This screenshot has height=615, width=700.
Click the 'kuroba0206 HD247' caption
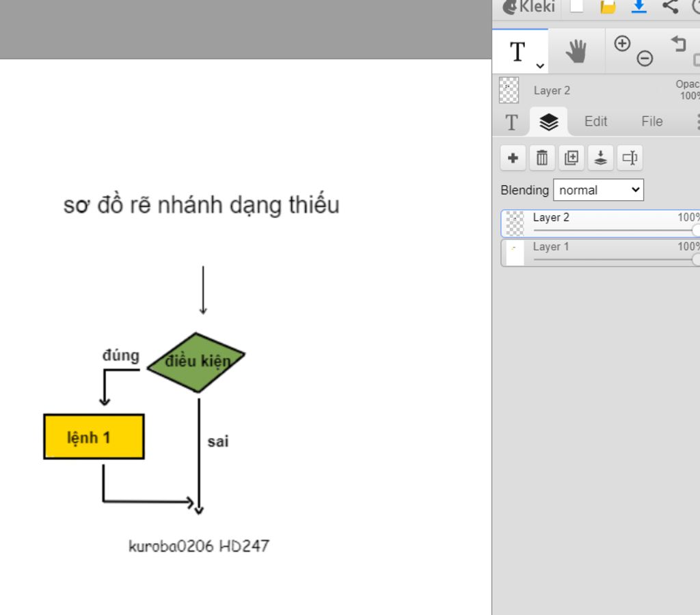[199, 546]
